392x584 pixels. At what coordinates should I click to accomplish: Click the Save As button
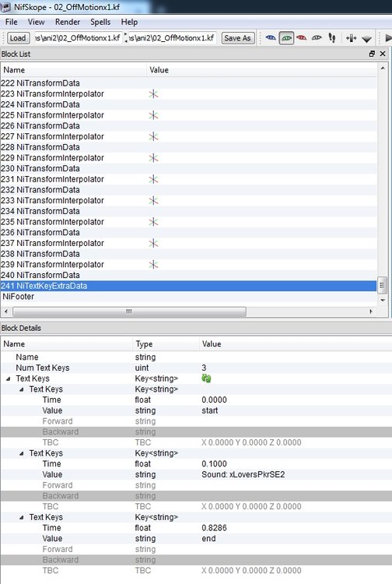(238, 38)
